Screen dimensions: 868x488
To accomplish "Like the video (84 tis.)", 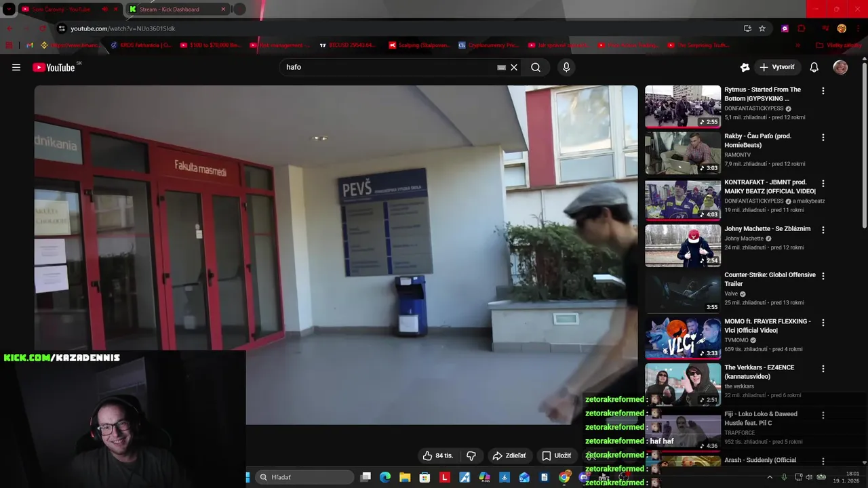I will [x=438, y=455].
